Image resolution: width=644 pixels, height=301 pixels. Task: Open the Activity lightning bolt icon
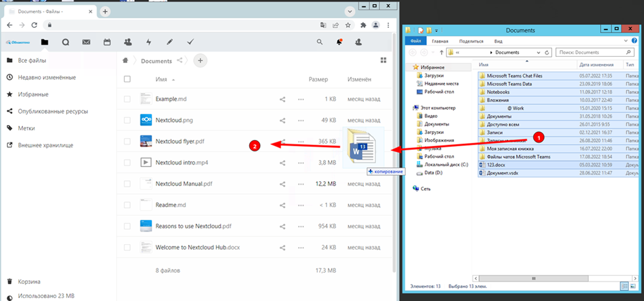tap(149, 42)
